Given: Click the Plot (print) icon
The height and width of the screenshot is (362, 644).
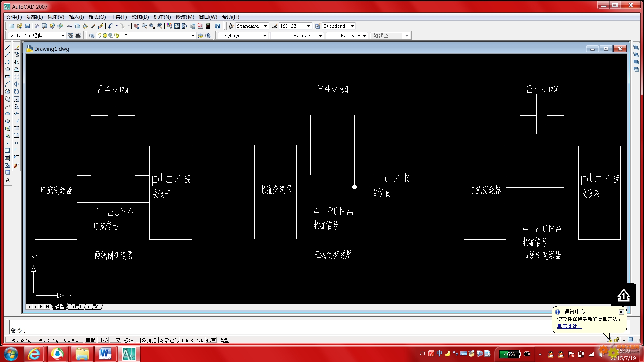Looking at the screenshot, I should [37, 26].
